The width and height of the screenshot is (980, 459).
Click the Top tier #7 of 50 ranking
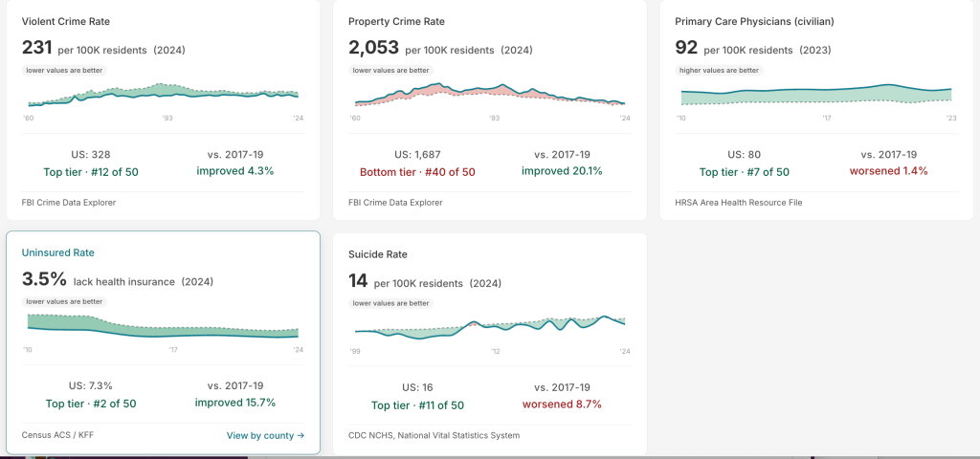pos(745,172)
